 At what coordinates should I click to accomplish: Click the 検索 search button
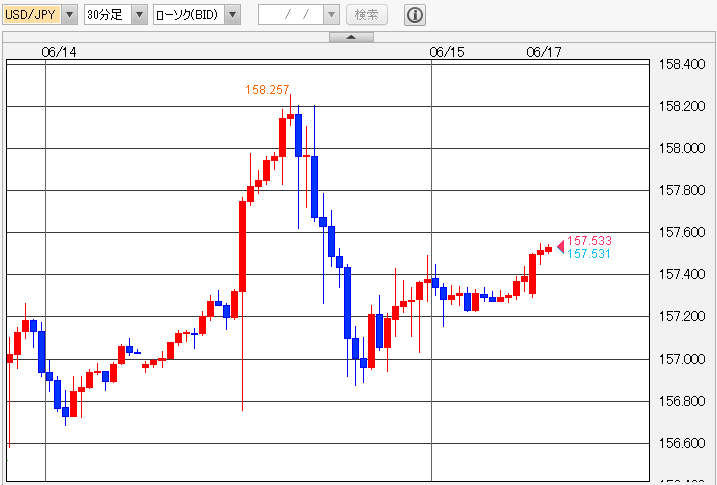367,15
